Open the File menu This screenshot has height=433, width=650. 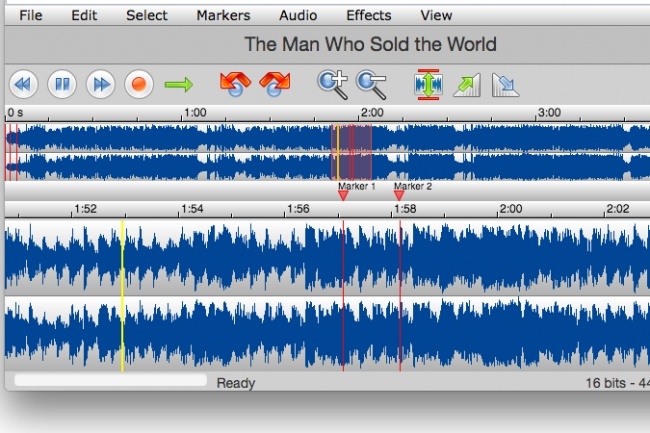click(x=31, y=15)
